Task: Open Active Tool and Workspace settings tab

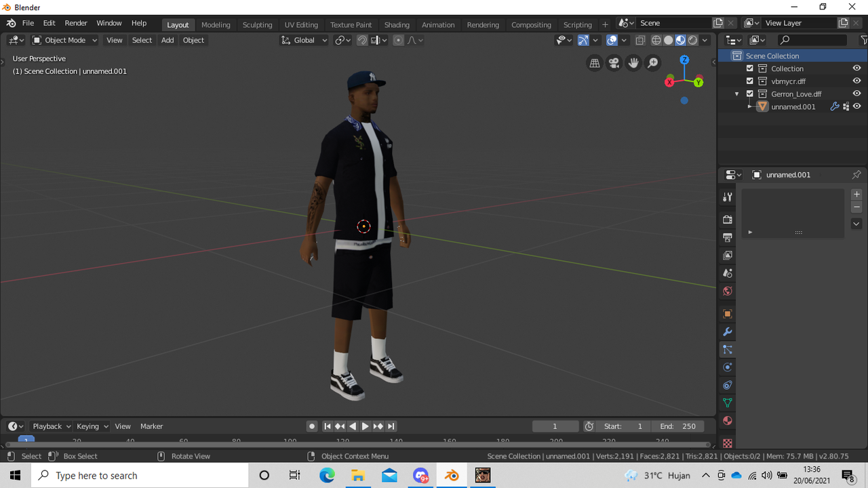Action: 728,197
